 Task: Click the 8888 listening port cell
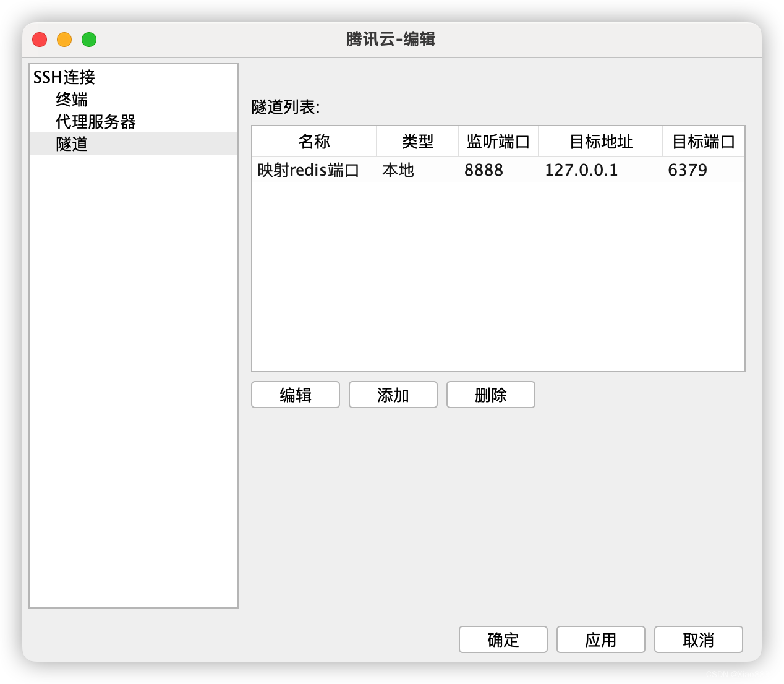[x=484, y=170]
